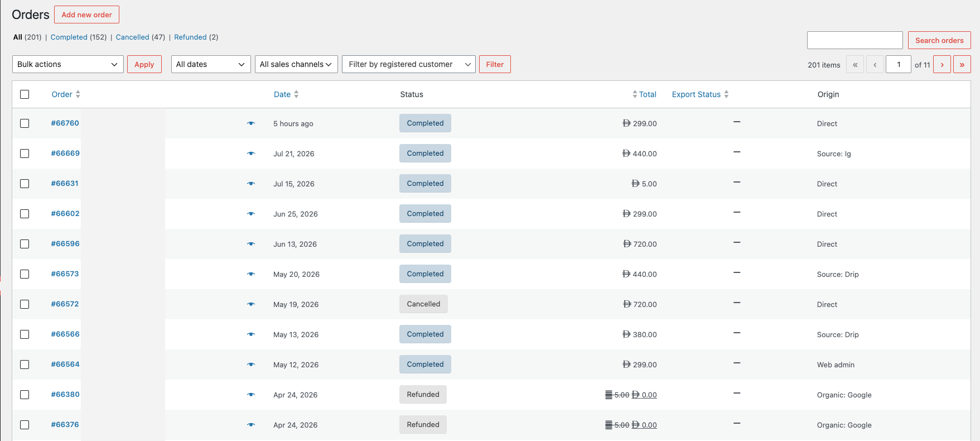Click origin 'Source: Ig' on #66669
This screenshot has width=980, height=441.
tap(834, 154)
